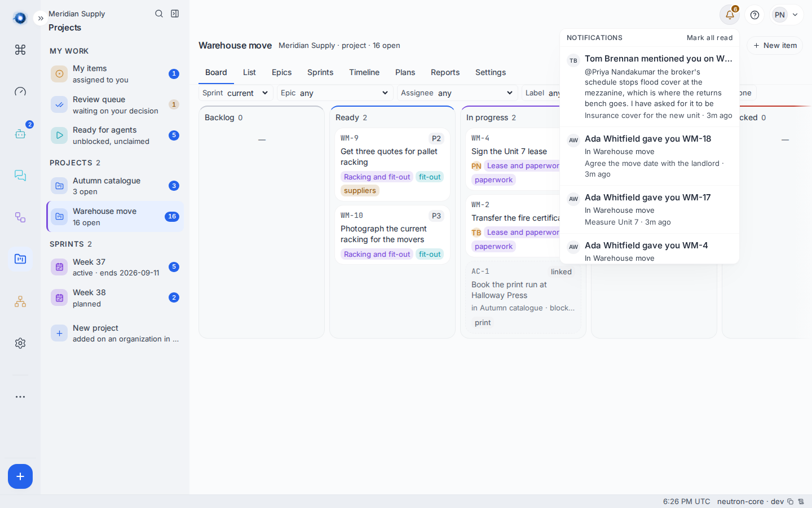The width and height of the screenshot is (812, 508).
Task: Open the help question mark icon
Action: pyautogui.click(x=755, y=15)
